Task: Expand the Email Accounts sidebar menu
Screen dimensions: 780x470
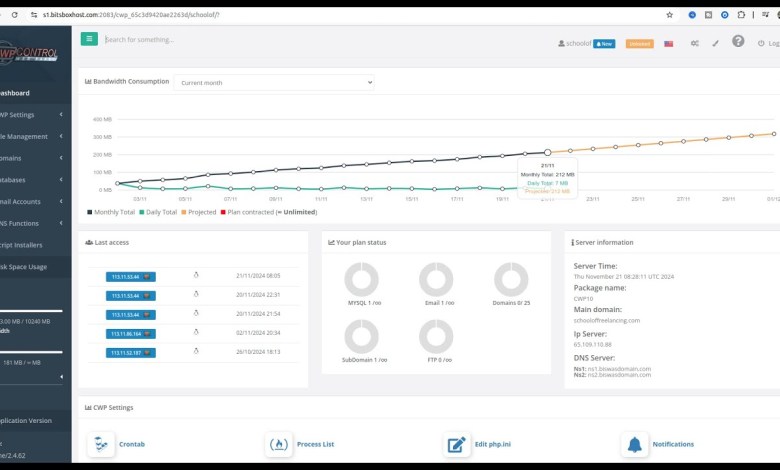Action: pyautogui.click(x=30, y=201)
